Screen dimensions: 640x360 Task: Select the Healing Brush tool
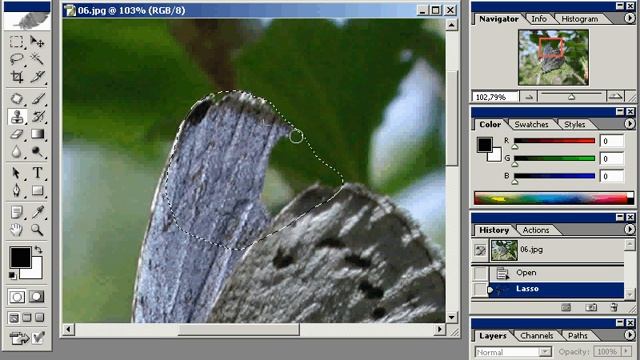click(16, 99)
